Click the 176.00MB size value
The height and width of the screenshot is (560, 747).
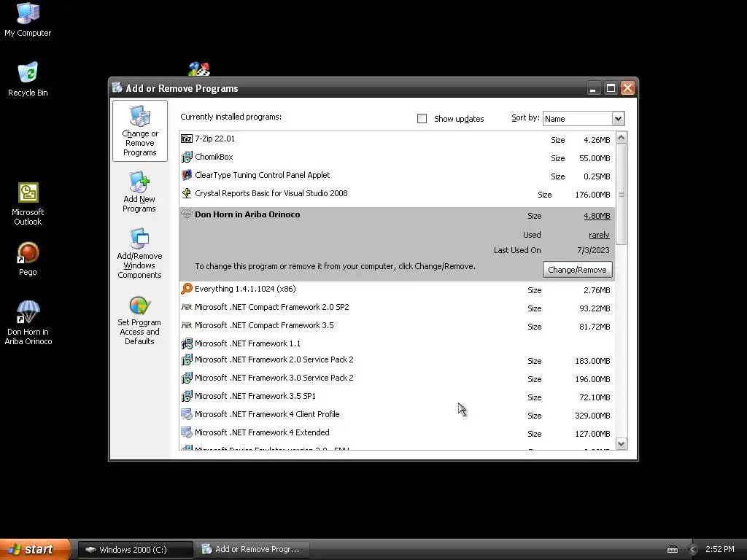(592, 195)
